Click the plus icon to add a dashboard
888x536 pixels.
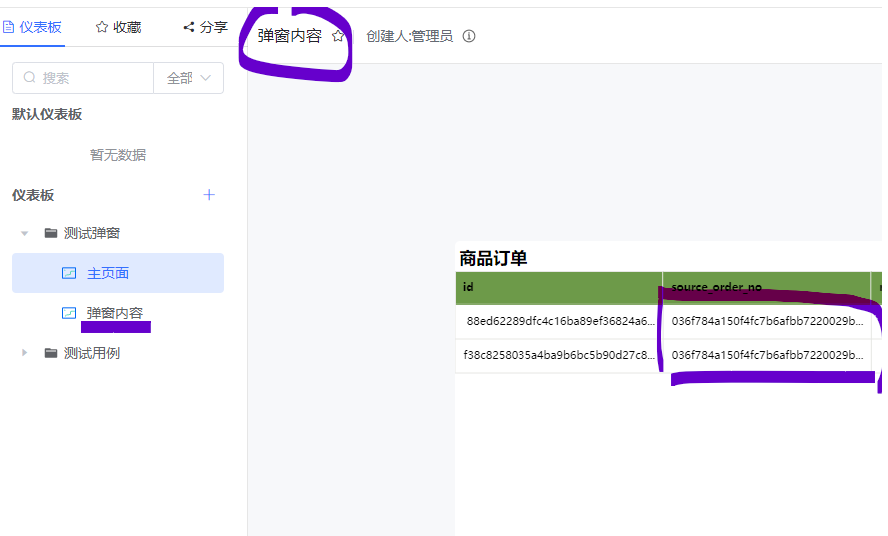click(x=209, y=195)
